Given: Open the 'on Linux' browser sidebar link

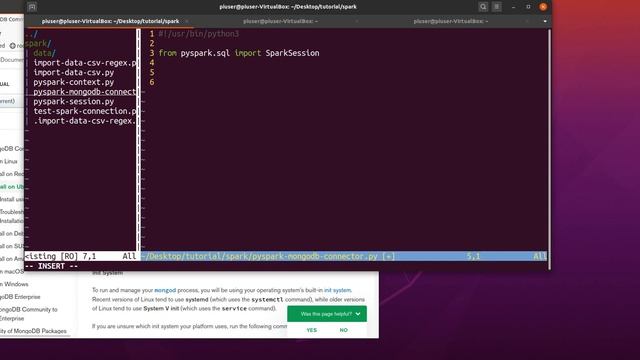Looking at the screenshot, I should pyautogui.click(x=9, y=162).
